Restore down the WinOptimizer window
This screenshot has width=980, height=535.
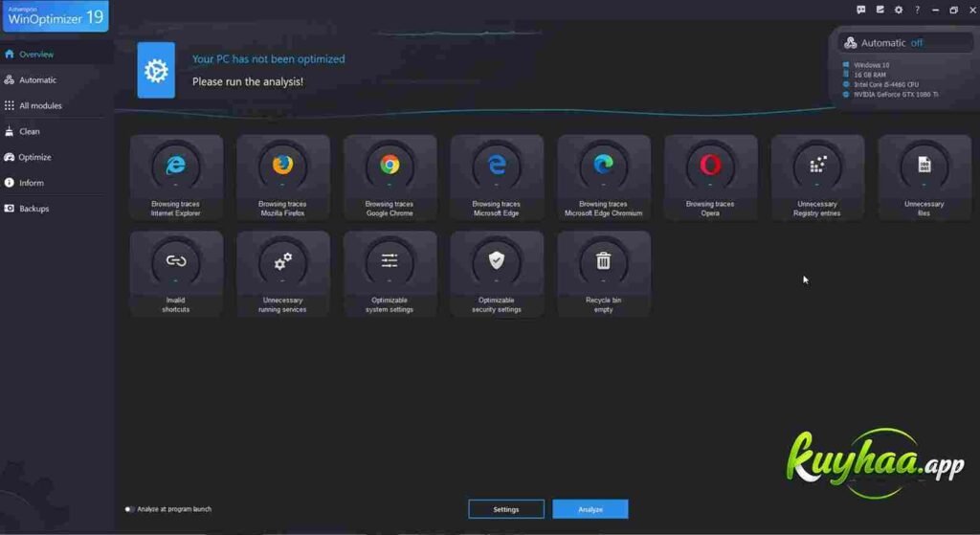pos(954,10)
